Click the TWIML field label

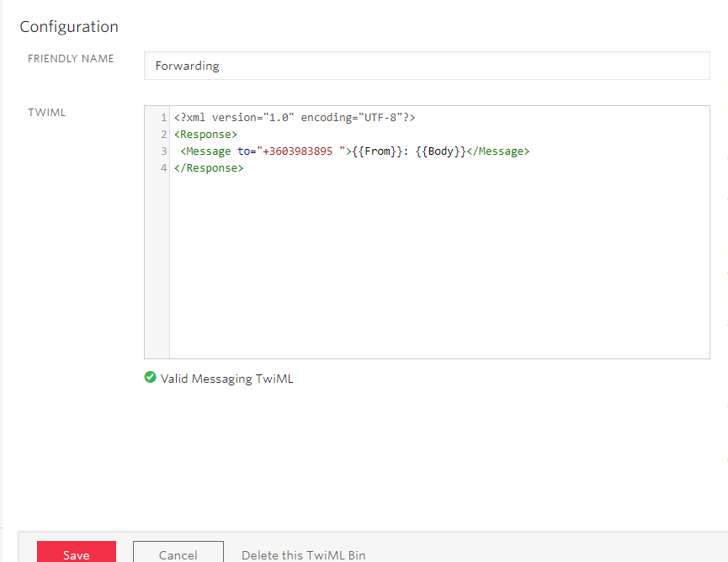(47, 113)
